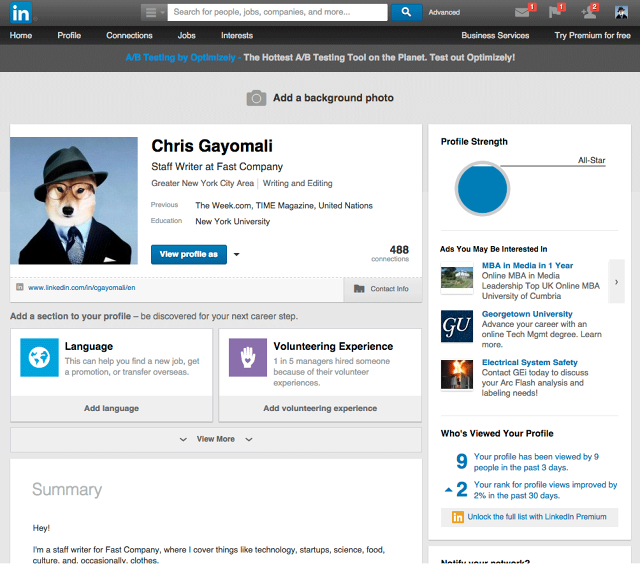Screen dimensions: 640x564
Task: Click the rank improvement up arrow
Action: coord(449,490)
